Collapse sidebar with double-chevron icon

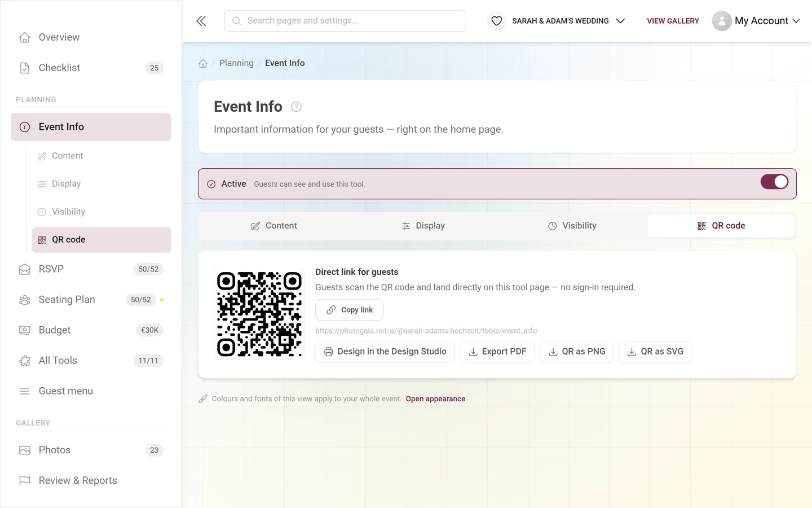coord(201,21)
